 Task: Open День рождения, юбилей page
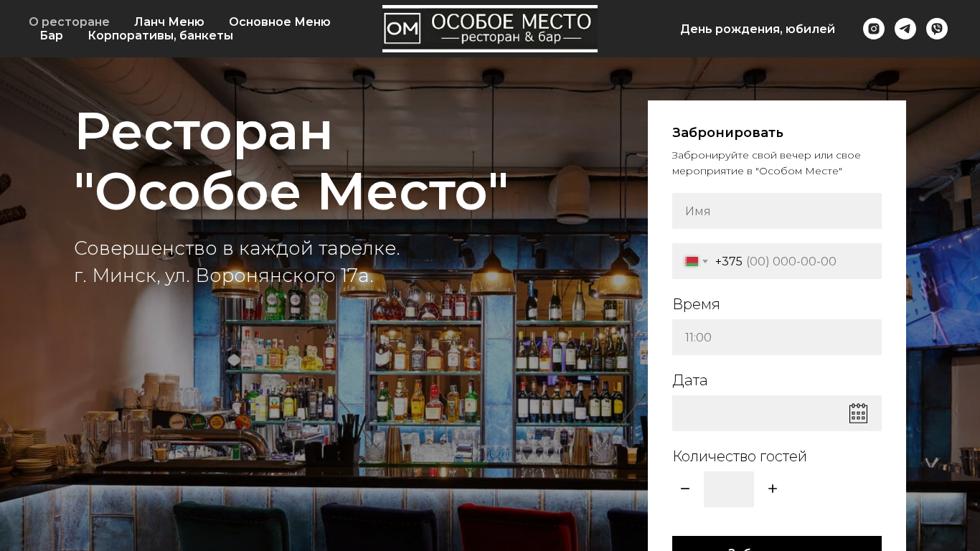point(758,29)
